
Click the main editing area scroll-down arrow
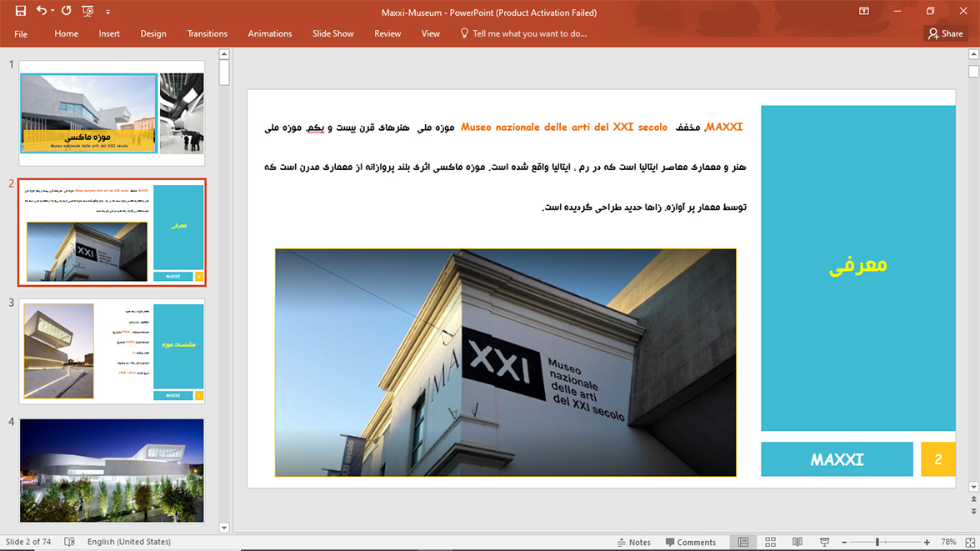click(x=973, y=487)
